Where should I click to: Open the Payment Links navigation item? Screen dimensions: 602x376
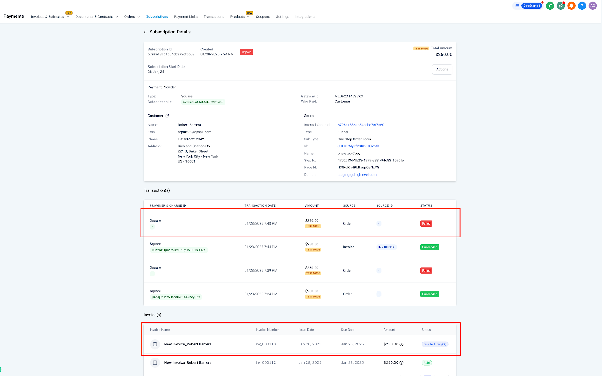[x=185, y=17]
